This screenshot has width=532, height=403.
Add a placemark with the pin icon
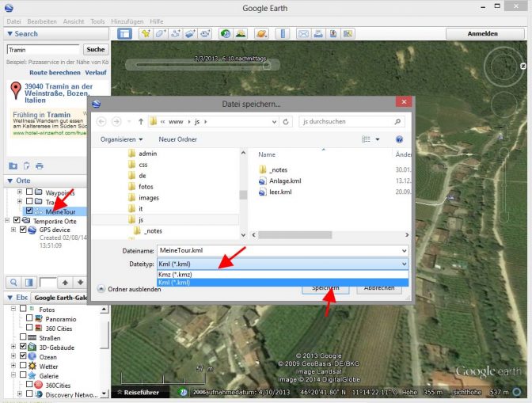[x=146, y=33]
